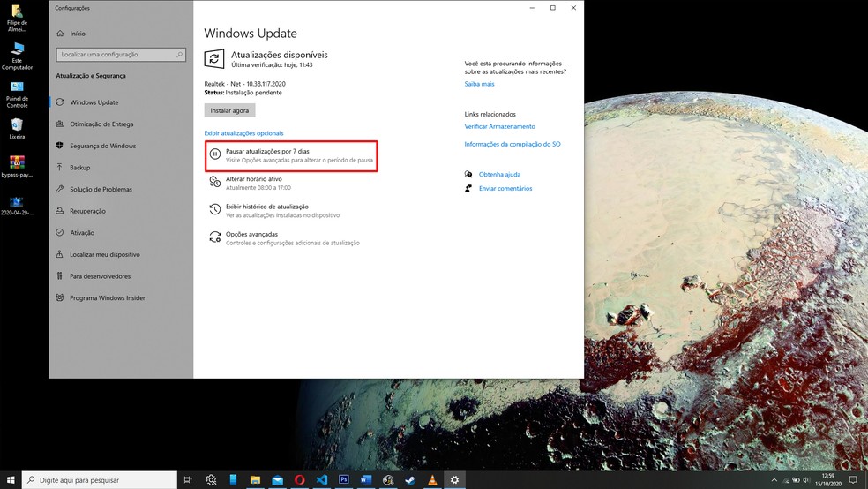Open the Lixeira recycle bin desktop icon
This screenshot has height=489, width=868.
[x=17, y=129]
